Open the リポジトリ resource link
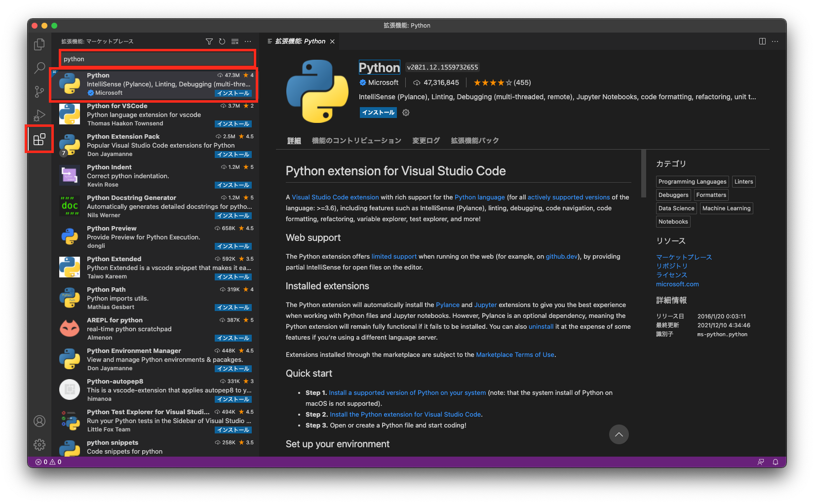 click(x=672, y=266)
